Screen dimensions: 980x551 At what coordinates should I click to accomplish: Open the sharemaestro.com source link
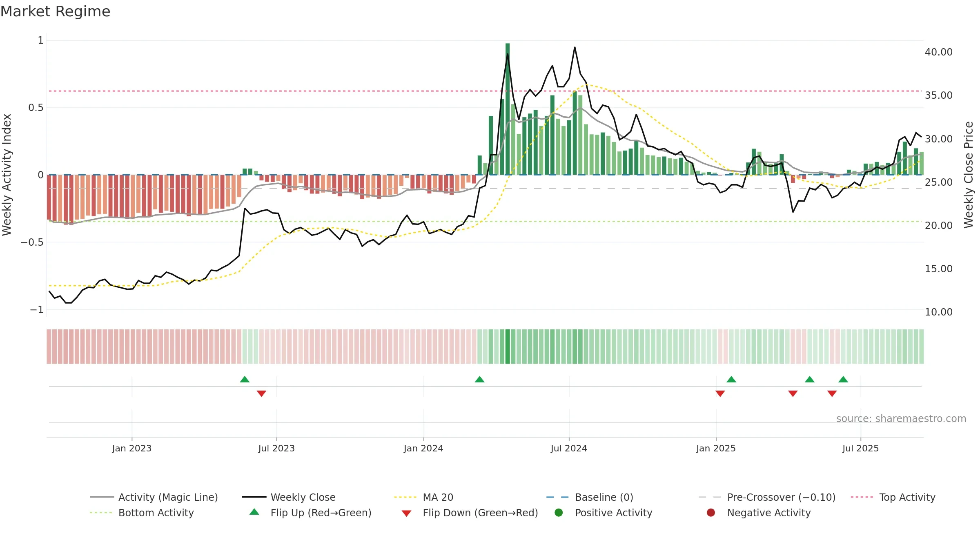tap(901, 418)
